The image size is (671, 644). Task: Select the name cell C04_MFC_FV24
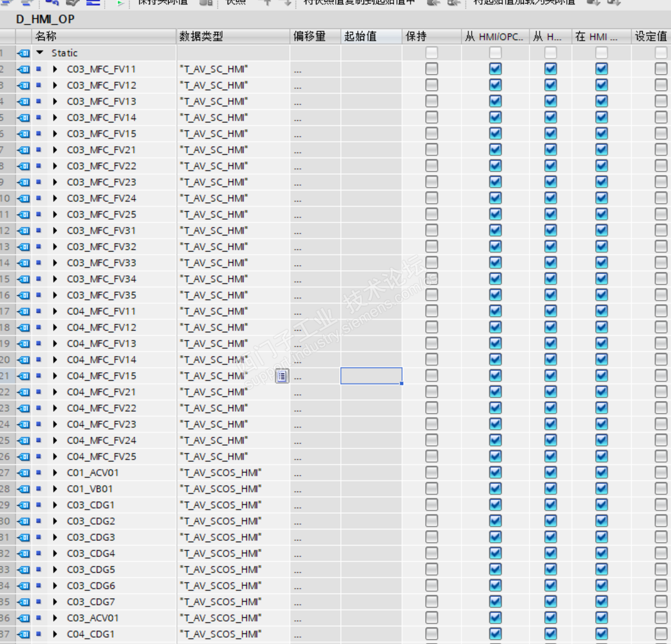pos(102,440)
